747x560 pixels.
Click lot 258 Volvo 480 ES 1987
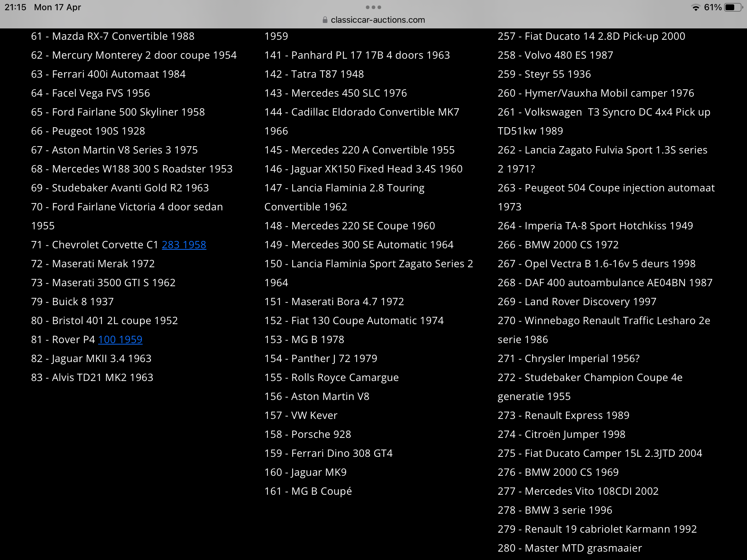click(x=556, y=55)
